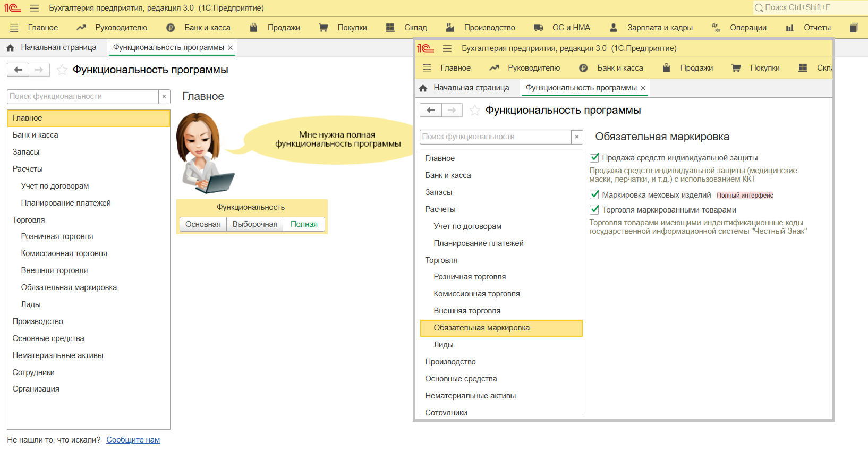Click the documents icon at far right of menu
The height and width of the screenshot is (450, 868).
tap(854, 28)
